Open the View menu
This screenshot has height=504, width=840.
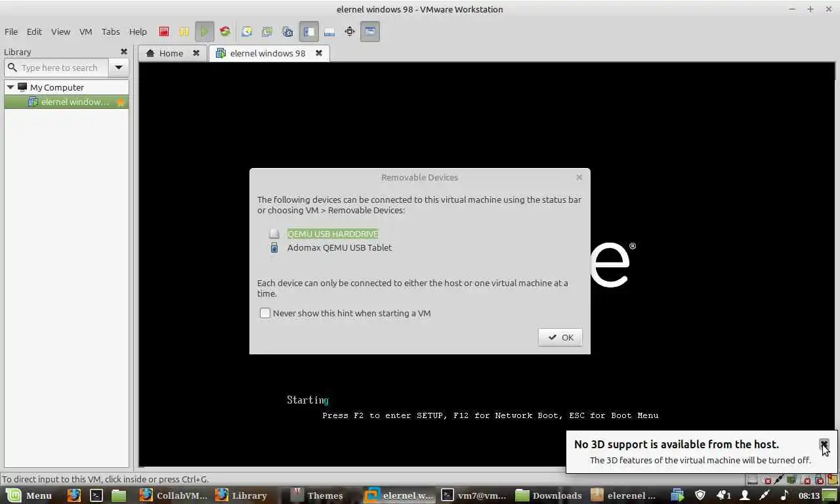(x=60, y=31)
